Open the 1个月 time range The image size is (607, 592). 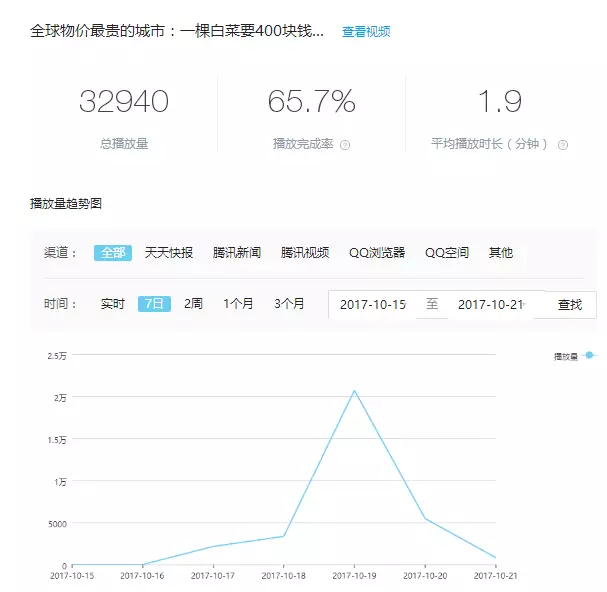(238, 304)
